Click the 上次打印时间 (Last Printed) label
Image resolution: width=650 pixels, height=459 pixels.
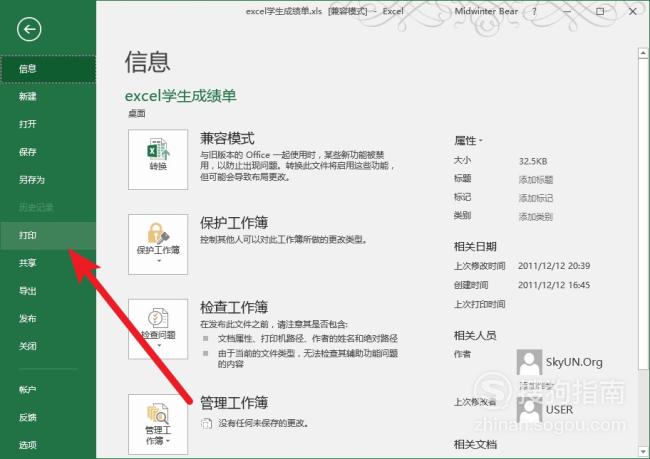480,304
